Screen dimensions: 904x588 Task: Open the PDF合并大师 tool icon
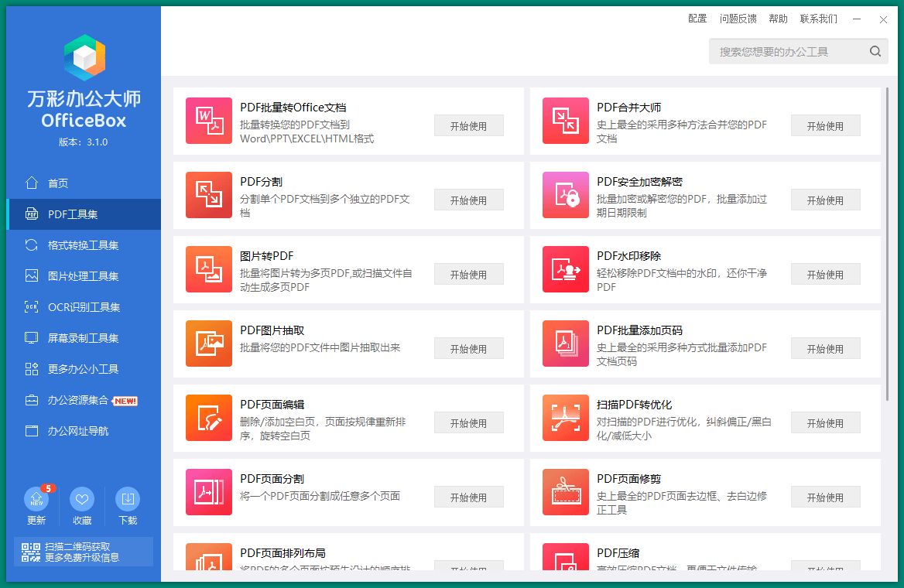coord(566,121)
